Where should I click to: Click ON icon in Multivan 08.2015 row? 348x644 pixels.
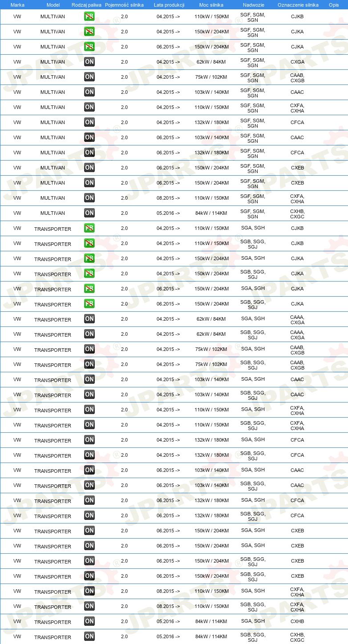coord(89,198)
